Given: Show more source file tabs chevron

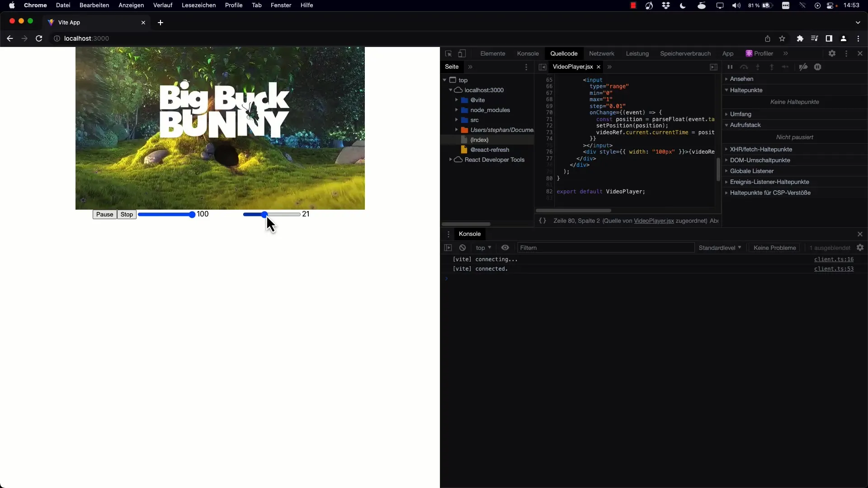Looking at the screenshot, I should [x=609, y=67].
